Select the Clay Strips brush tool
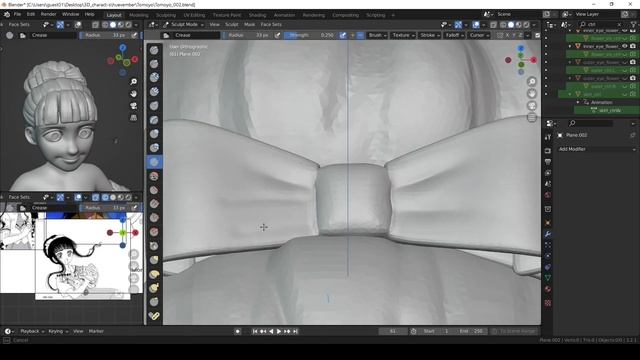640x360 pixels. point(154,92)
